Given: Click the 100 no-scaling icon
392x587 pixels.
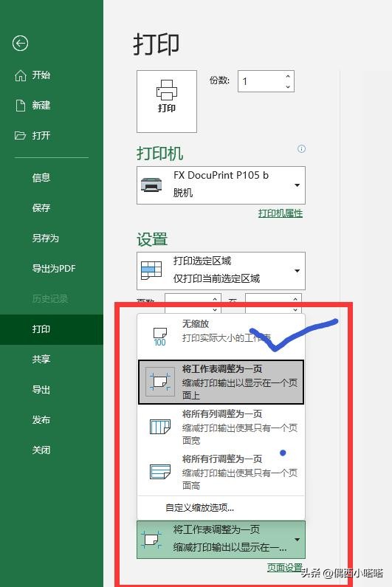Looking at the screenshot, I should [x=160, y=337].
